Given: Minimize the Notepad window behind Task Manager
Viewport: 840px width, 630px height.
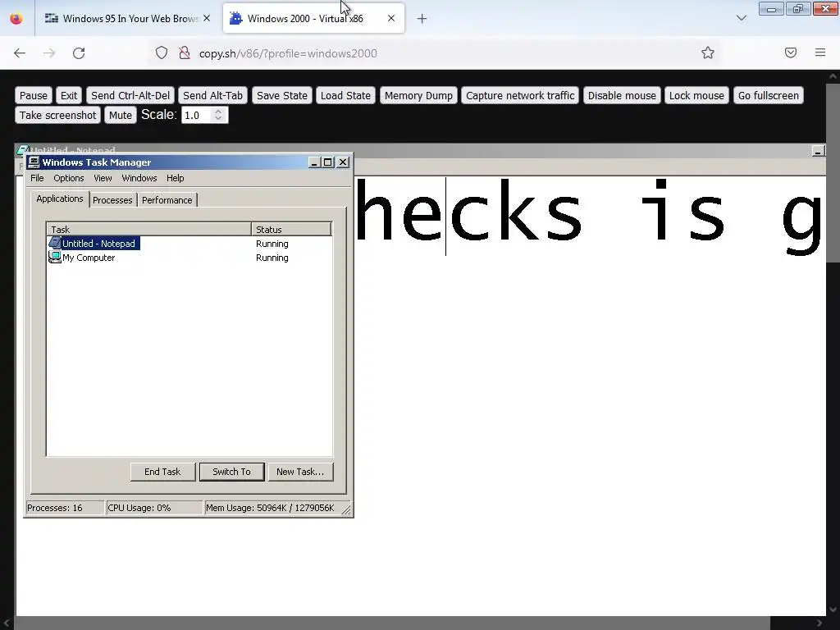Looking at the screenshot, I should click(818, 151).
